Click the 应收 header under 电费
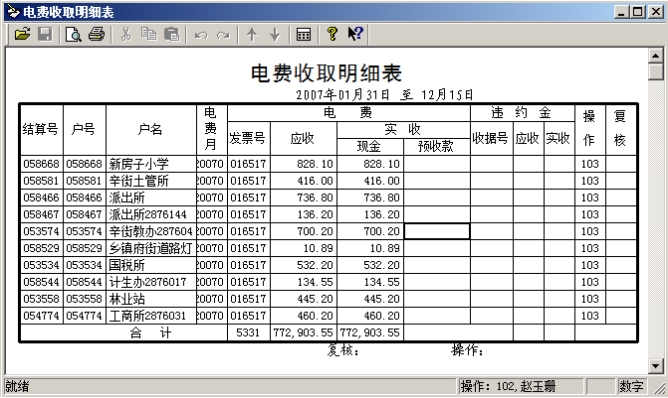The width and height of the screenshot is (668, 398). click(x=303, y=138)
